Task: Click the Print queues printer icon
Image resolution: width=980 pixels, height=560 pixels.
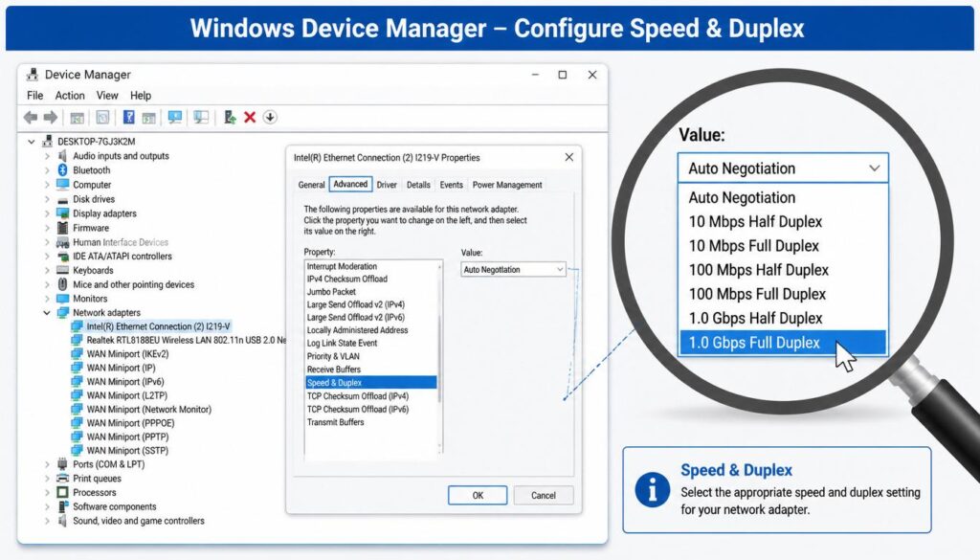Action: click(x=62, y=478)
